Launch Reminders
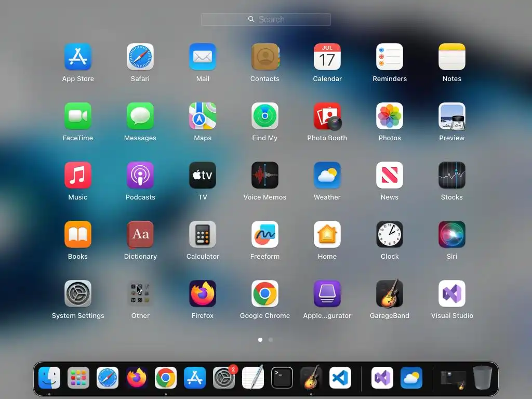This screenshot has width=532, height=399. click(x=390, y=57)
